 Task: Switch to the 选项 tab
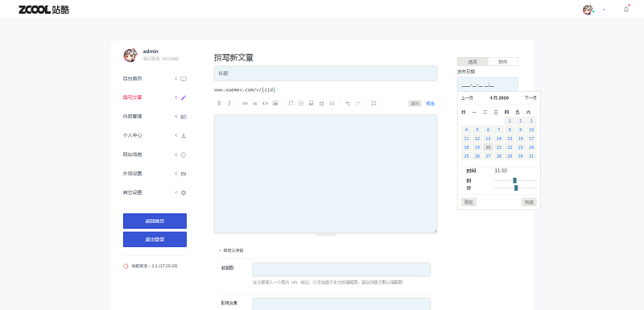coord(473,61)
